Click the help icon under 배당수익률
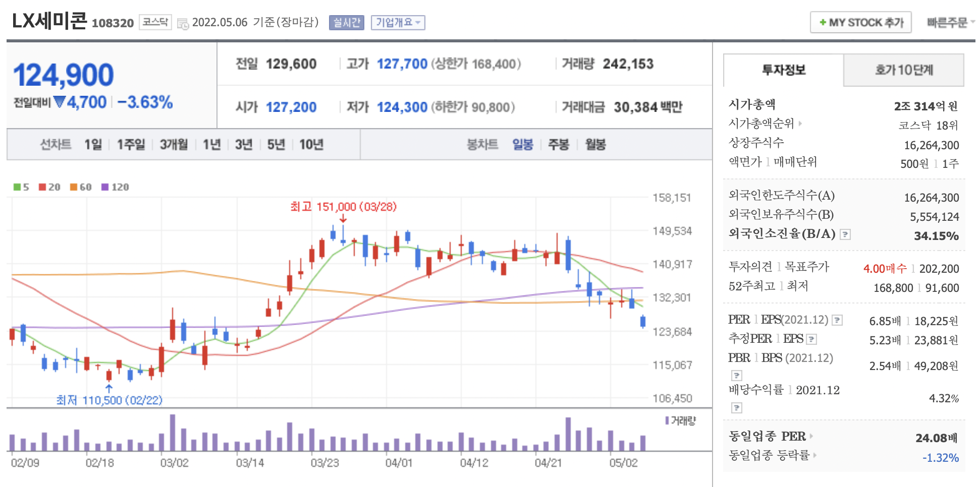980x487 pixels. pos(737,408)
